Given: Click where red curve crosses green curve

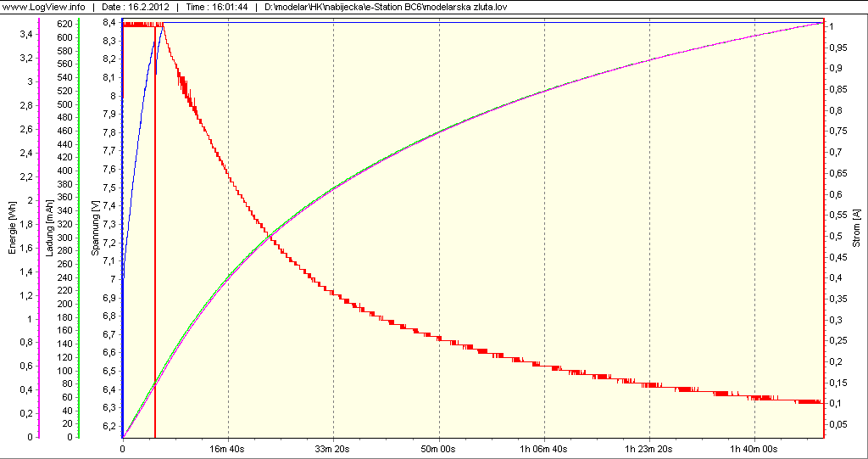Looking at the screenshot, I should 270,237.
